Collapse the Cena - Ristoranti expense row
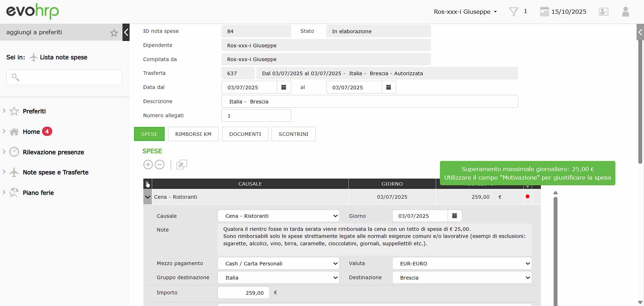Image resolution: width=644 pixels, height=306 pixels. point(148,197)
